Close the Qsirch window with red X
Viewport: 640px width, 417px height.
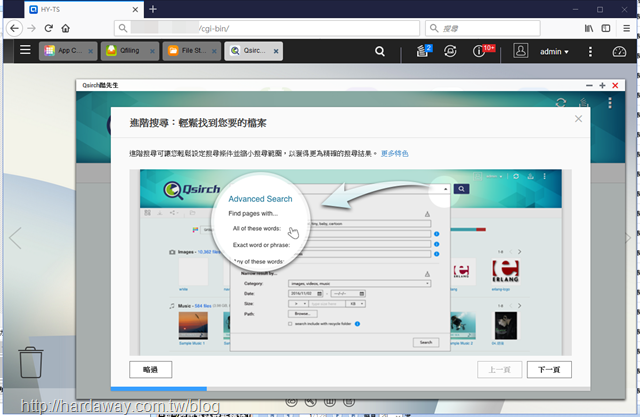(x=615, y=85)
